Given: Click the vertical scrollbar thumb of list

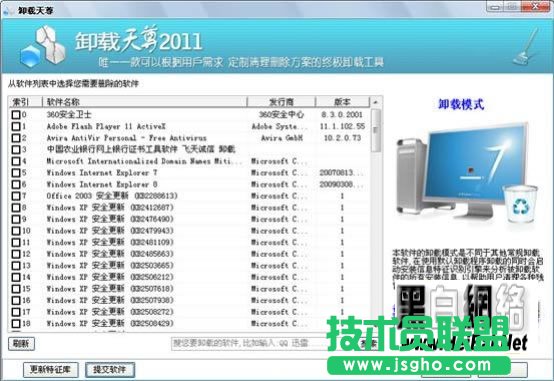Looking at the screenshot, I should (x=376, y=130).
